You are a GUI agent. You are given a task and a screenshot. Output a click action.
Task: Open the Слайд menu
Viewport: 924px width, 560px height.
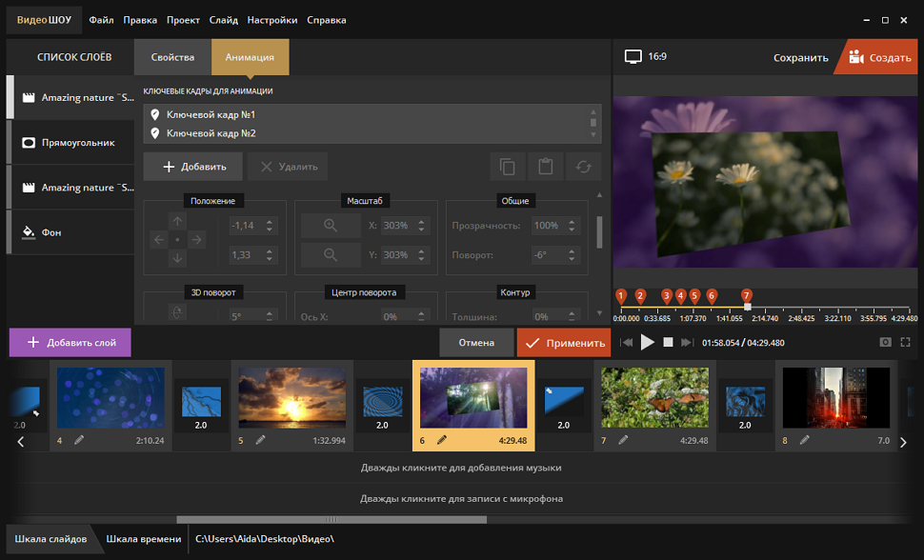(x=224, y=20)
